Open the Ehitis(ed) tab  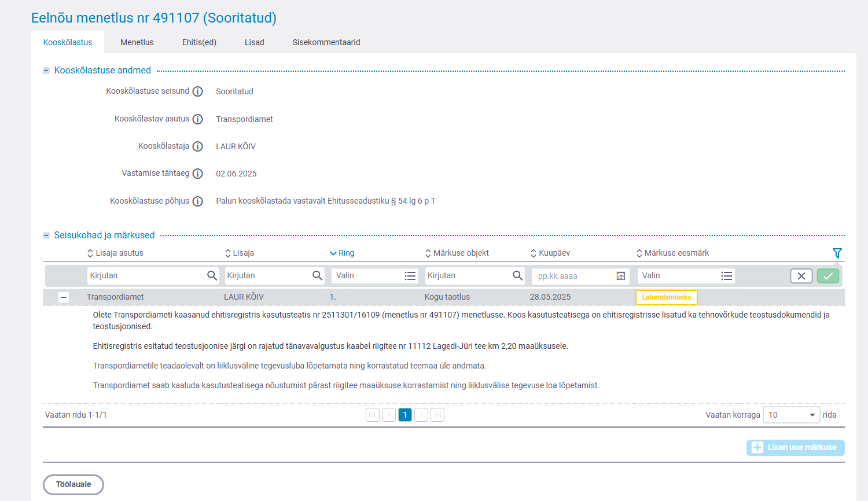tap(199, 42)
